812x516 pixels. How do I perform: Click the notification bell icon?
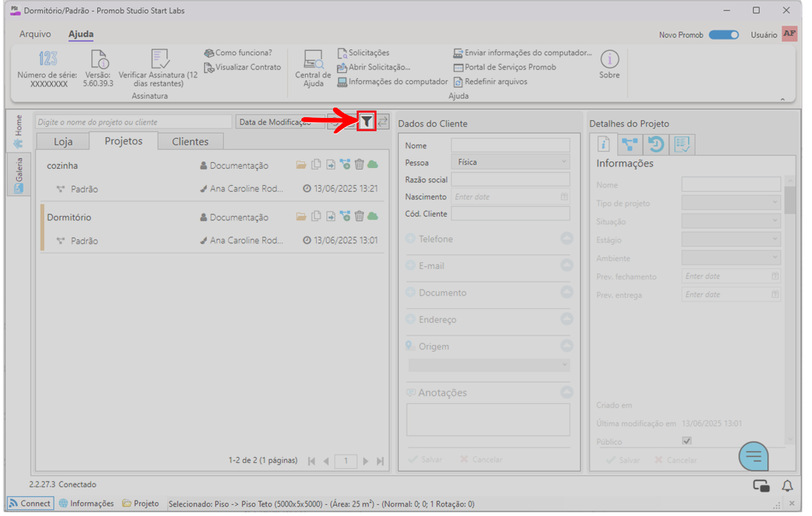(x=787, y=486)
